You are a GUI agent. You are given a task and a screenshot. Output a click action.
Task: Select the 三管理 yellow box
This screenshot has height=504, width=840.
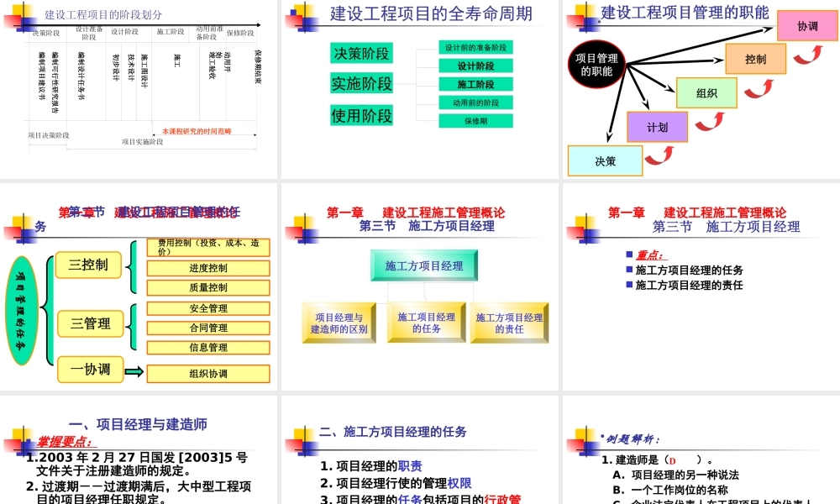90,323
